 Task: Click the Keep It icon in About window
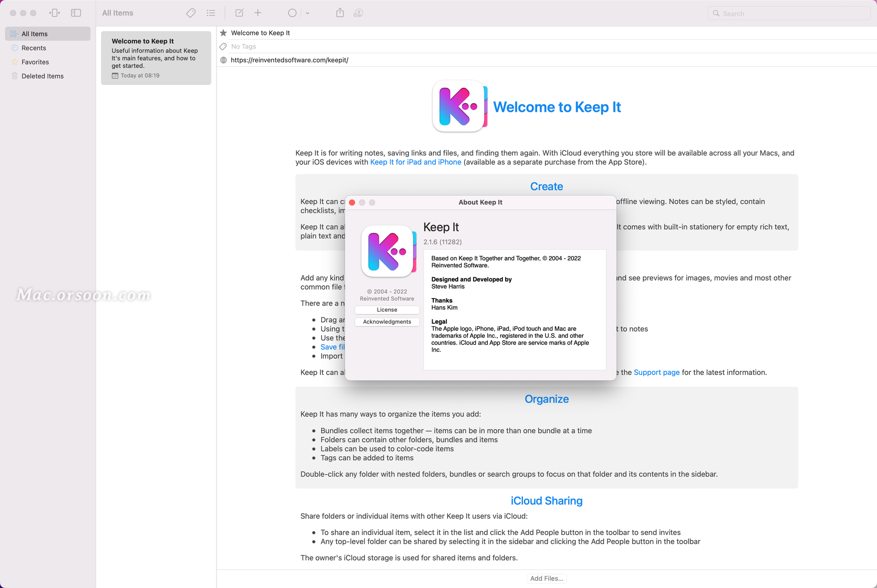pyautogui.click(x=389, y=252)
